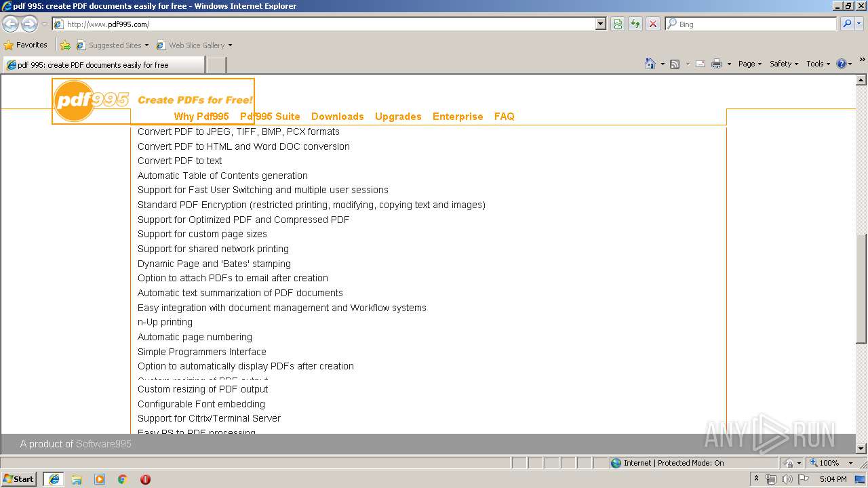The height and width of the screenshot is (488, 868).
Task: Click 'Automatic Table of Contents generation' text
Action: pos(222,176)
